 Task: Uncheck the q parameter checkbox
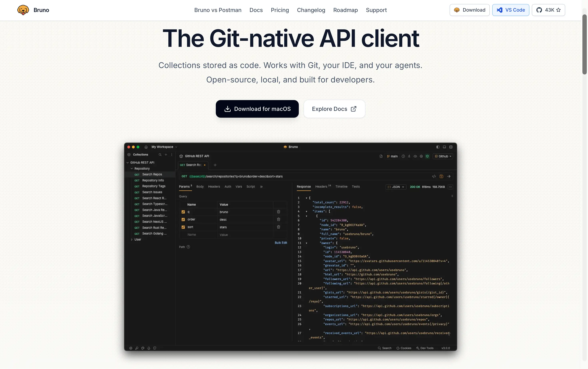pyautogui.click(x=183, y=212)
